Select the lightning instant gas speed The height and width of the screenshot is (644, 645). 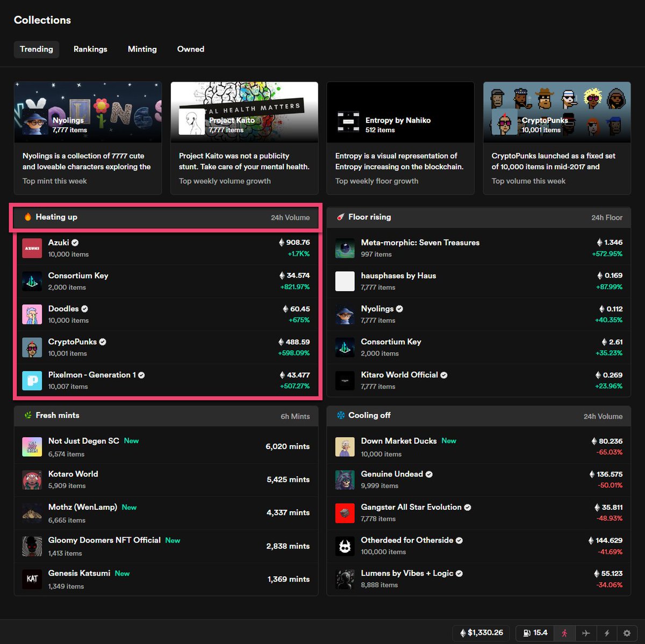pyautogui.click(x=607, y=633)
